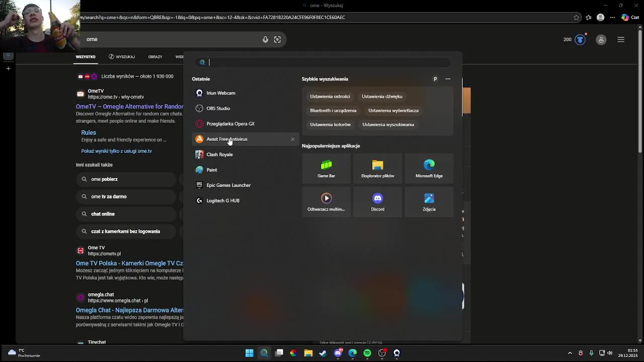This screenshot has height=362, width=644.
Task: Open search panel more options (three dots)
Action: [448, 79]
